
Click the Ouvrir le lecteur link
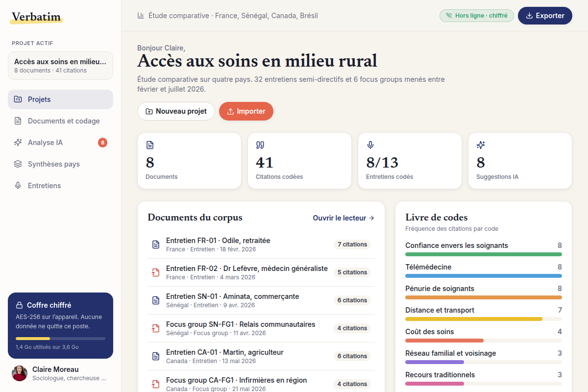343,218
